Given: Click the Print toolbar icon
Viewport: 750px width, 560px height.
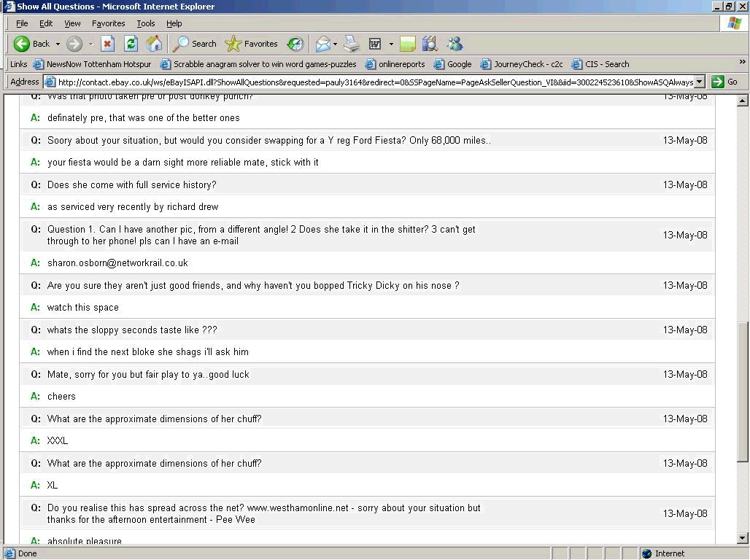Looking at the screenshot, I should coord(352,44).
